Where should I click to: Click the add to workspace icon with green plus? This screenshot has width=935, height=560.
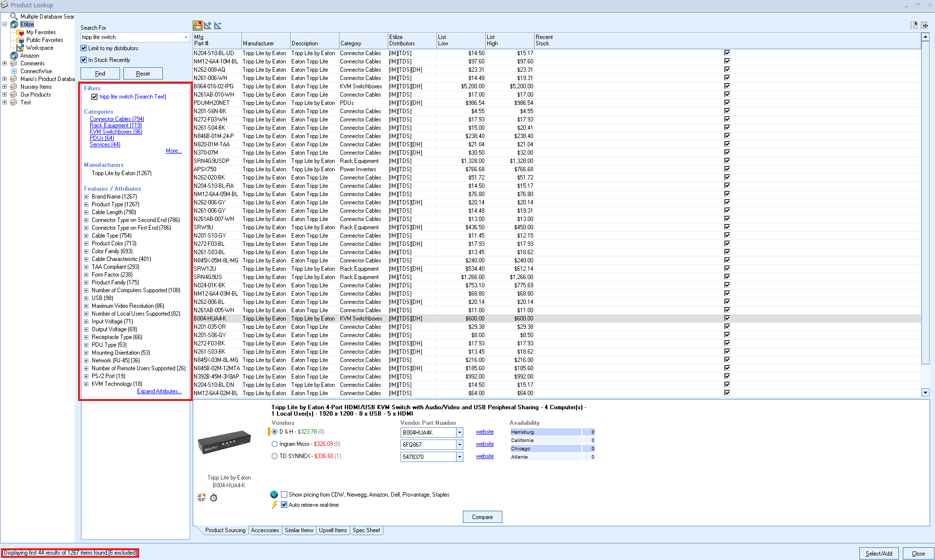click(208, 25)
